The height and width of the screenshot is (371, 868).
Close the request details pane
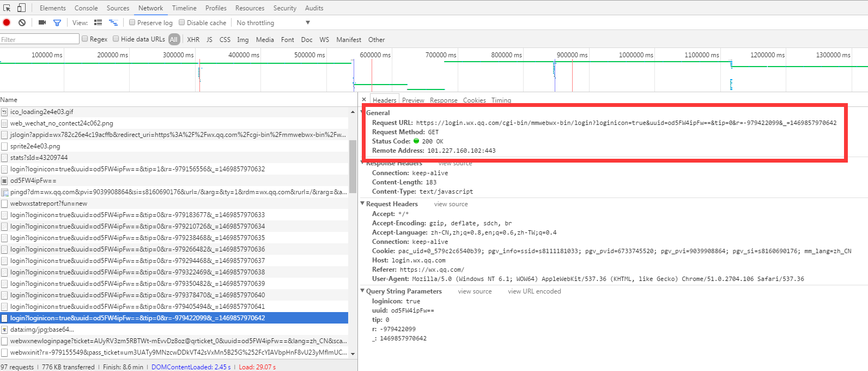tap(364, 99)
